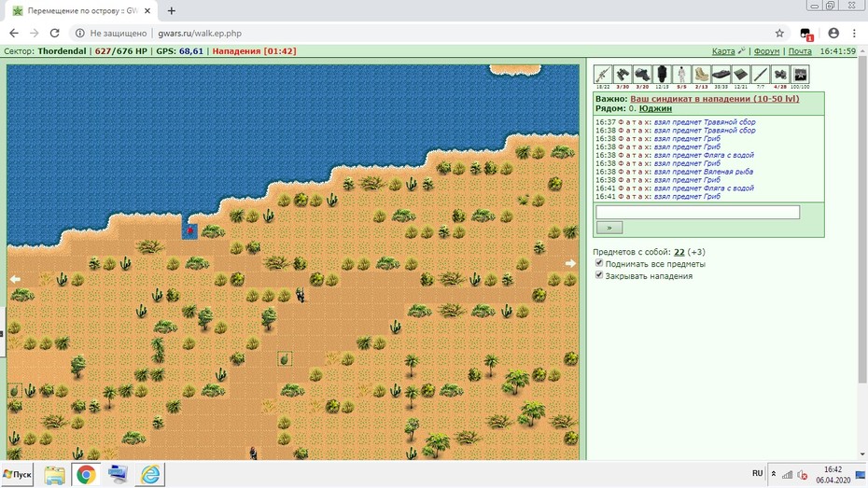Open the sniper rifle item 18/22
The width and height of the screenshot is (868, 488).
[x=602, y=74]
